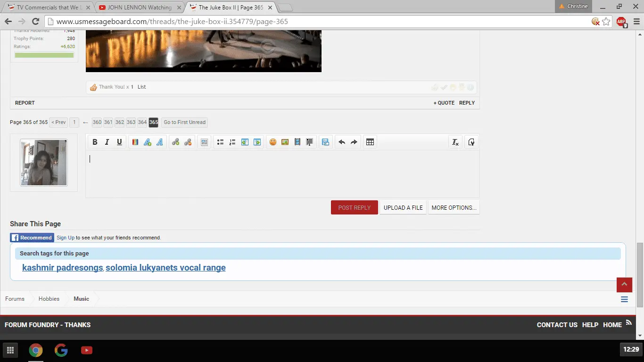Open the Hobbies breadcrumb item
The image size is (644, 362).
(49, 299)
